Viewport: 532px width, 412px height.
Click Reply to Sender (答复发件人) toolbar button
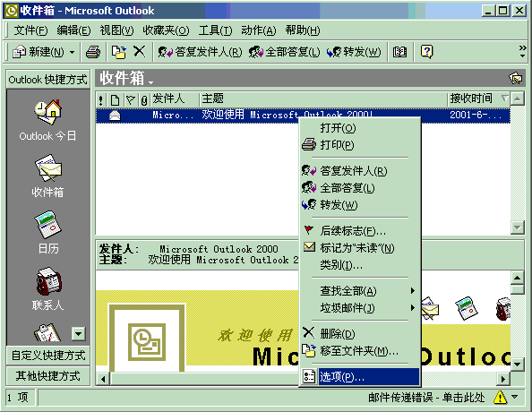200,52
